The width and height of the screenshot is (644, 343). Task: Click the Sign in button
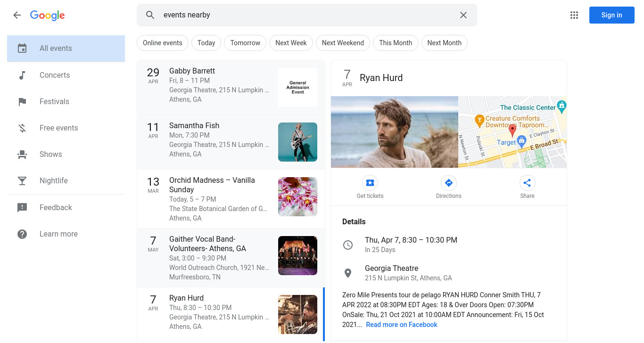coord(611,15)
